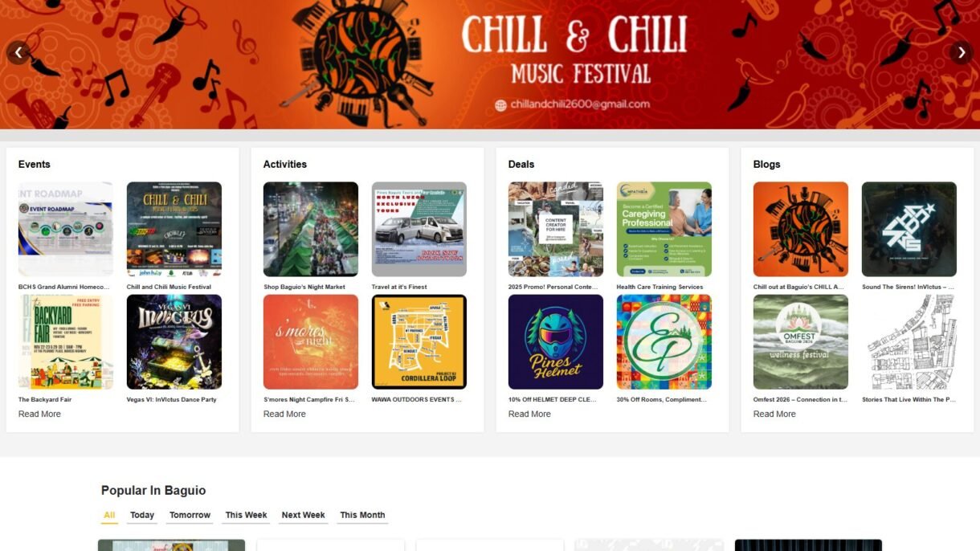Open Vegas VI: InVictus Dance Party title link
Viewport: 980px width, 551px height.
pyautogui.click(x=172, y=399)
